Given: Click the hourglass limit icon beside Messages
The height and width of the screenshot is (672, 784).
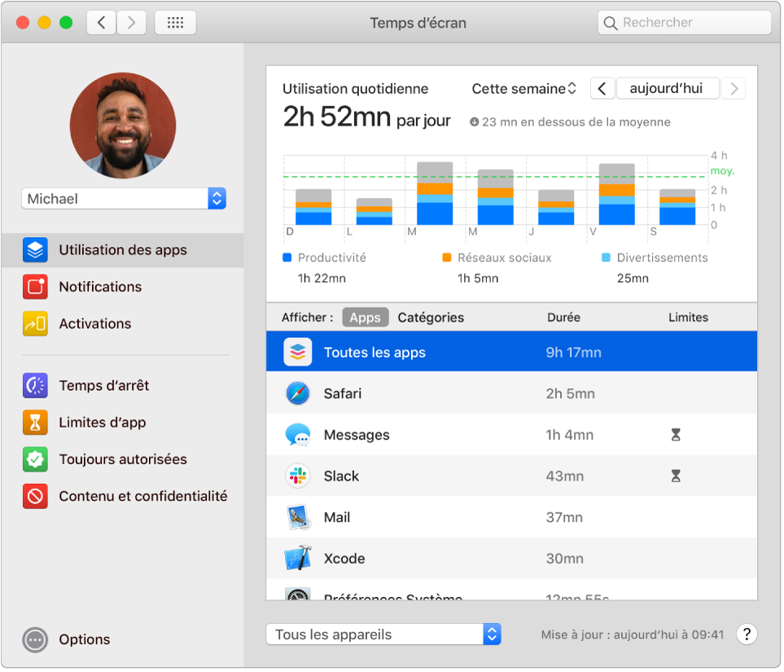Looking at the screenshot, I should 675,434.
